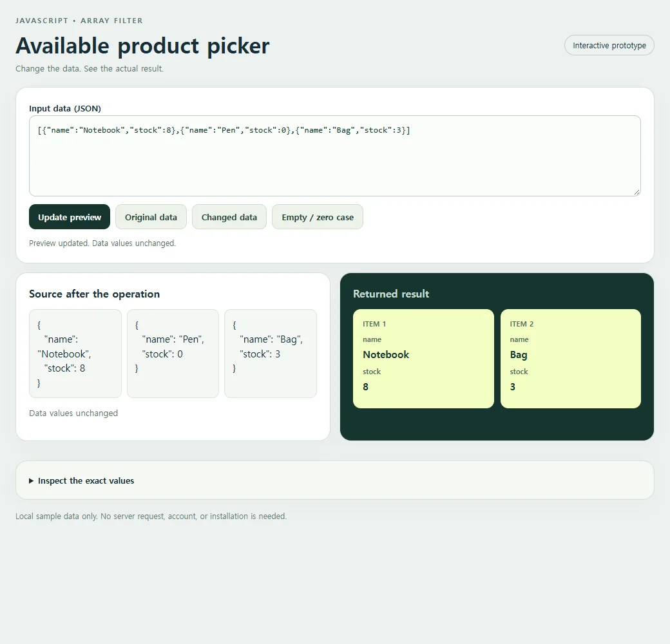
Task: Load the Empty / zero case preset
Action: click(318, 217)
